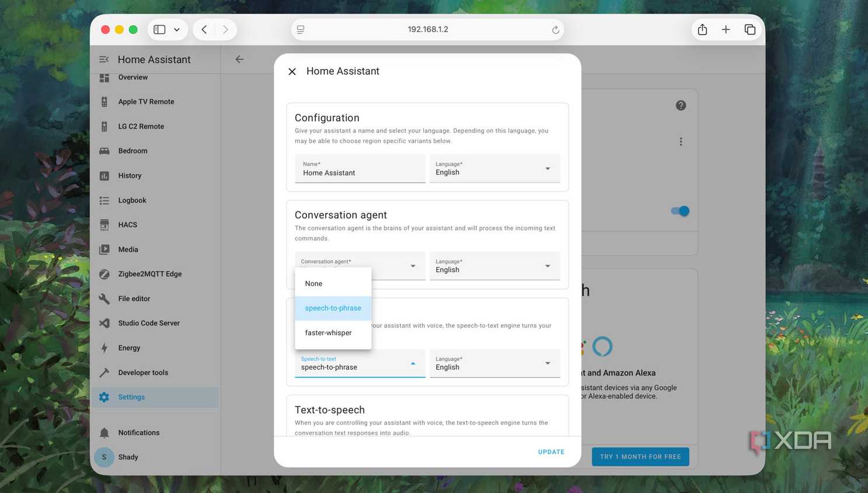Click the Safari share icon
The width and height of the screenshot is (868, 493).
point(702,29)
